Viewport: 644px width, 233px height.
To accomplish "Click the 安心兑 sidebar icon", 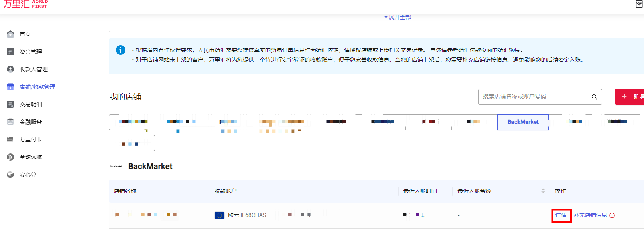I will coord(10,175).
